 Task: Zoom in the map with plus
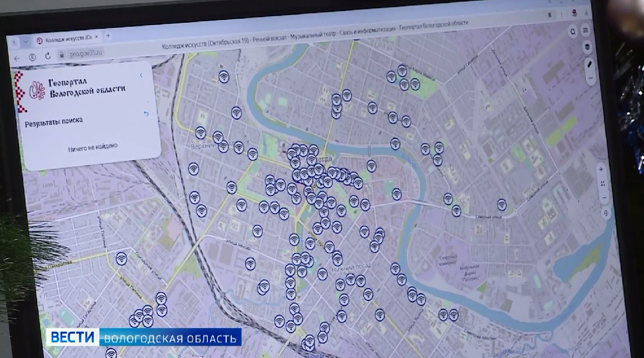click(x=601, y=169)
